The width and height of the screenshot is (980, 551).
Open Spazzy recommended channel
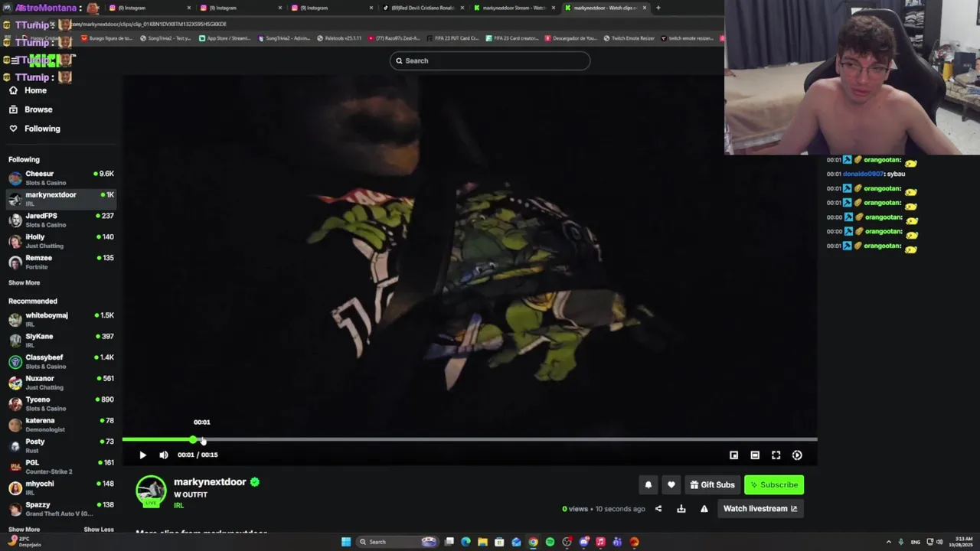[61, 508]
